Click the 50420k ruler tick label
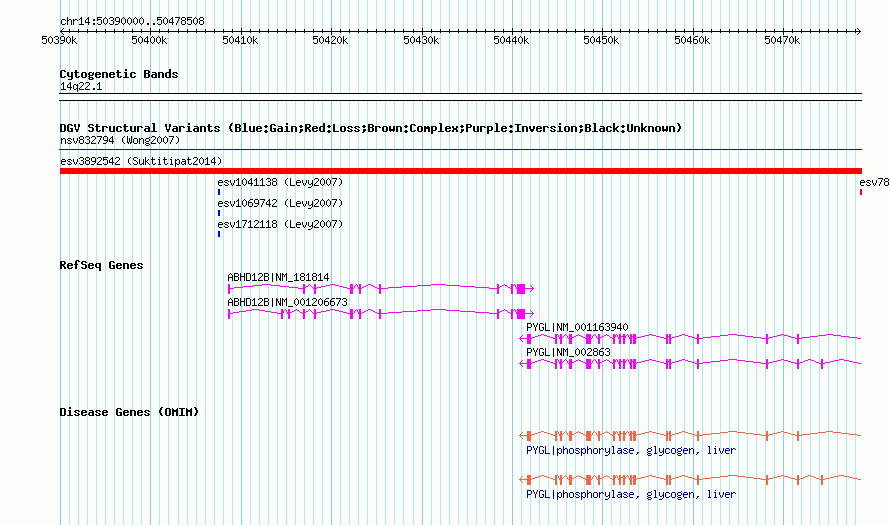The height and width of the screenshot is (525, 890). tap(330, 40)
